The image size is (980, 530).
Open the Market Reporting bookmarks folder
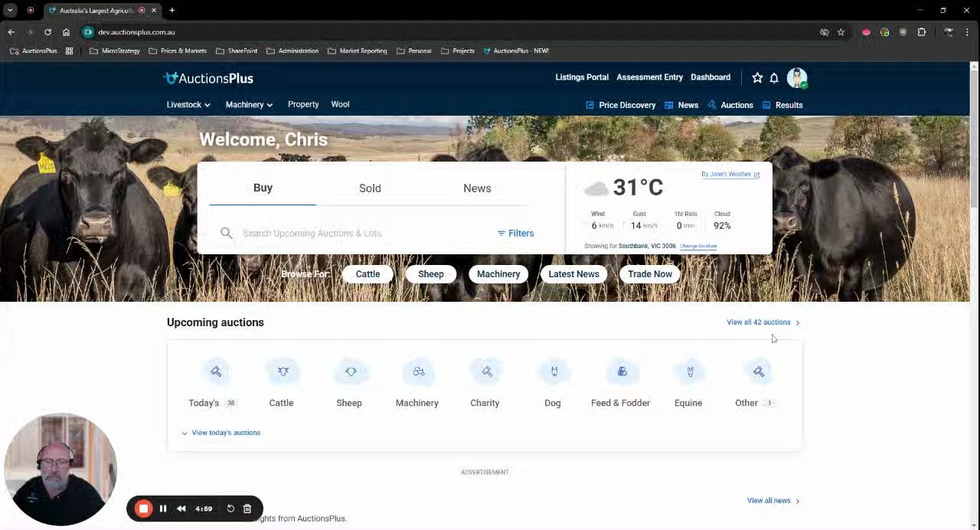[x=357, y=51]
